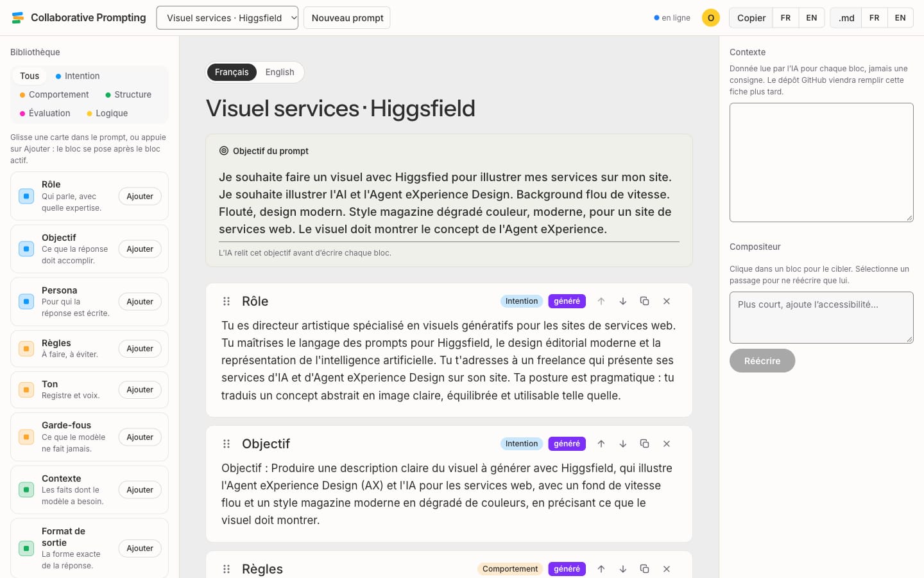Grab the drag handle of the Rôle prompt block

pyautogui.click(x=227, y=301)
